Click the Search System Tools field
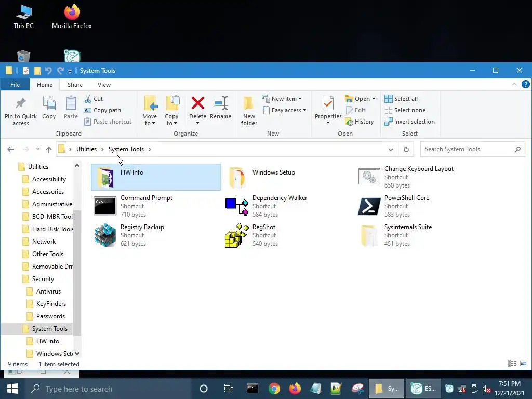Image resolution: width=532 pixels, height=399 pixels. [x=472, y=149]
